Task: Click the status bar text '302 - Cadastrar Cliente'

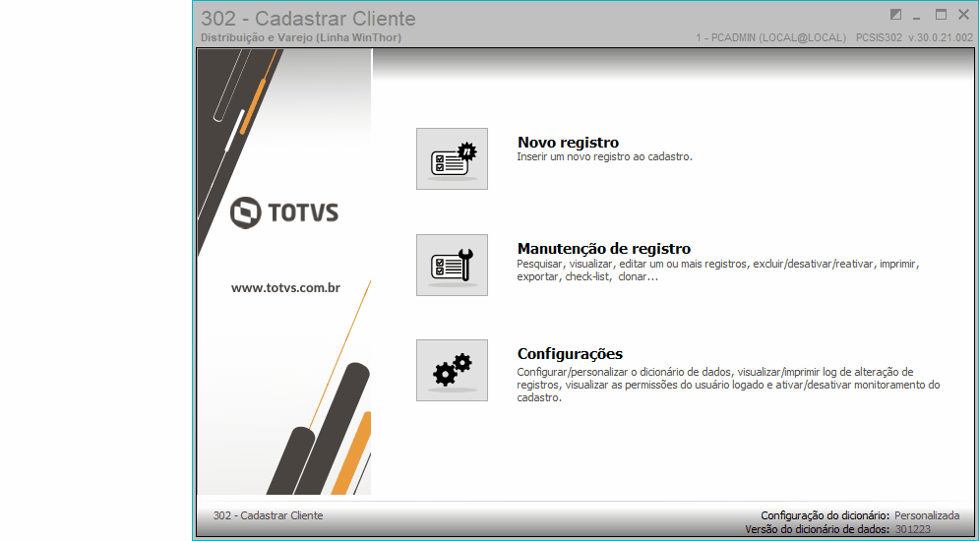Action: [x=269, y=515]
